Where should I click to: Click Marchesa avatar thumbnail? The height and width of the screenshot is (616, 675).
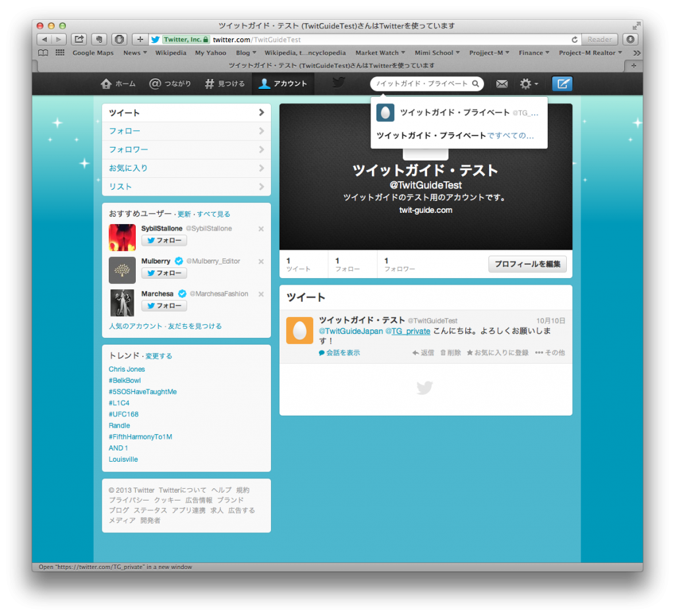pyautogui.click(x=122, y=303)
